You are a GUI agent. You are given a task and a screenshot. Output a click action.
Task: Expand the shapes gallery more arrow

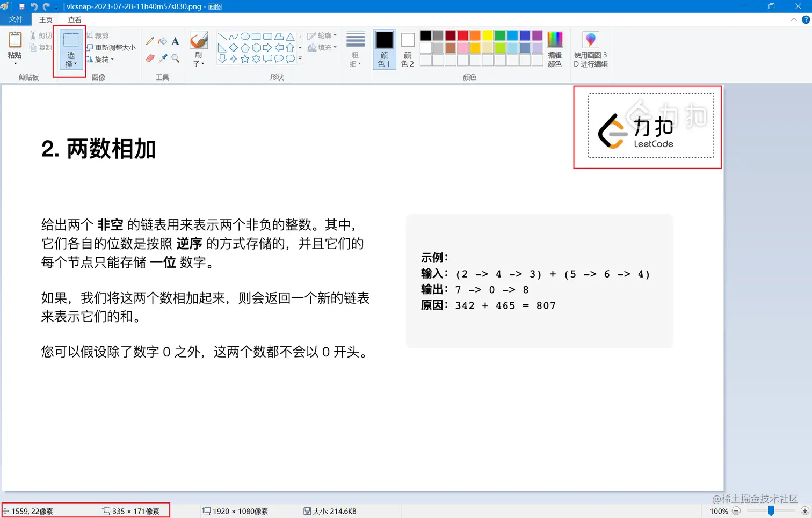point(300,59)
